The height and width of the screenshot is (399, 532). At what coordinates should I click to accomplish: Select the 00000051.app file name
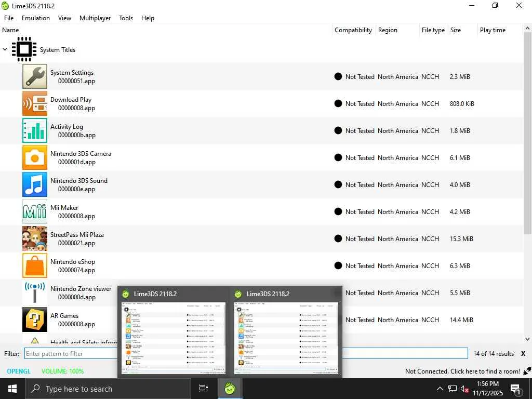coord(76,81)
